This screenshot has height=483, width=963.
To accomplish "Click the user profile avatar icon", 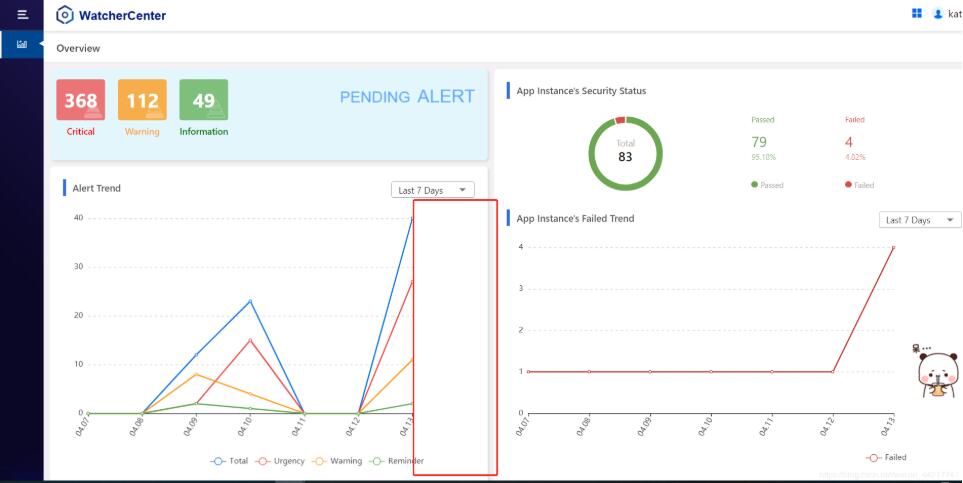I will point(937,14).
